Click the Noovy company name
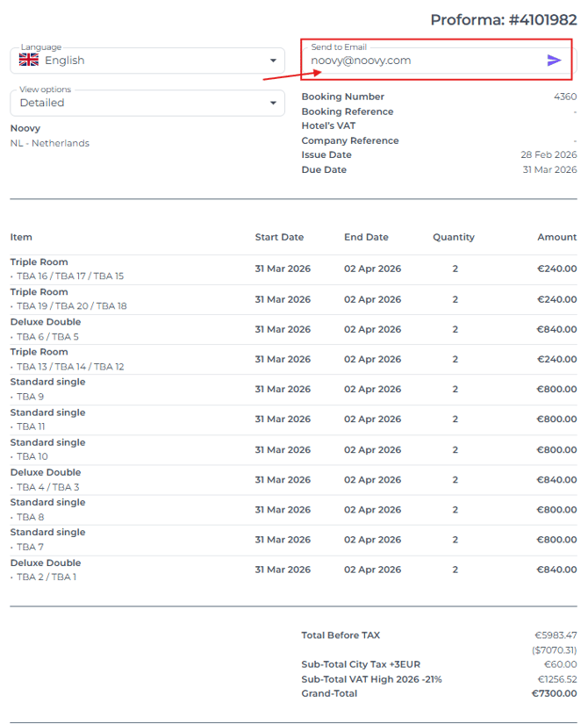 coord(25,128)
